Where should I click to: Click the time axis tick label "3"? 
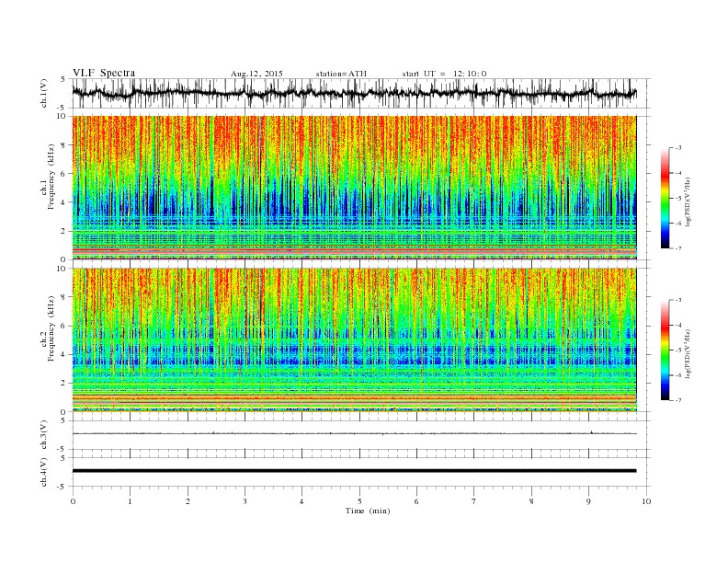point(245,501)
